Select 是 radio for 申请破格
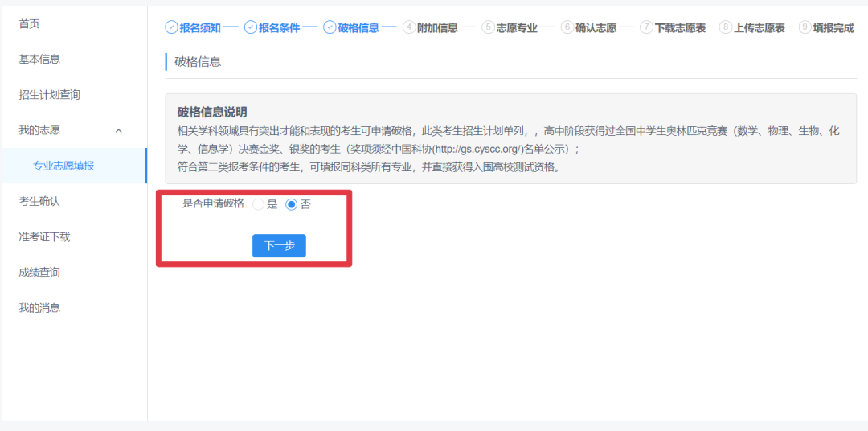Image resolution: width=868 pixels, height=431 pixels. tap(258, 204)
